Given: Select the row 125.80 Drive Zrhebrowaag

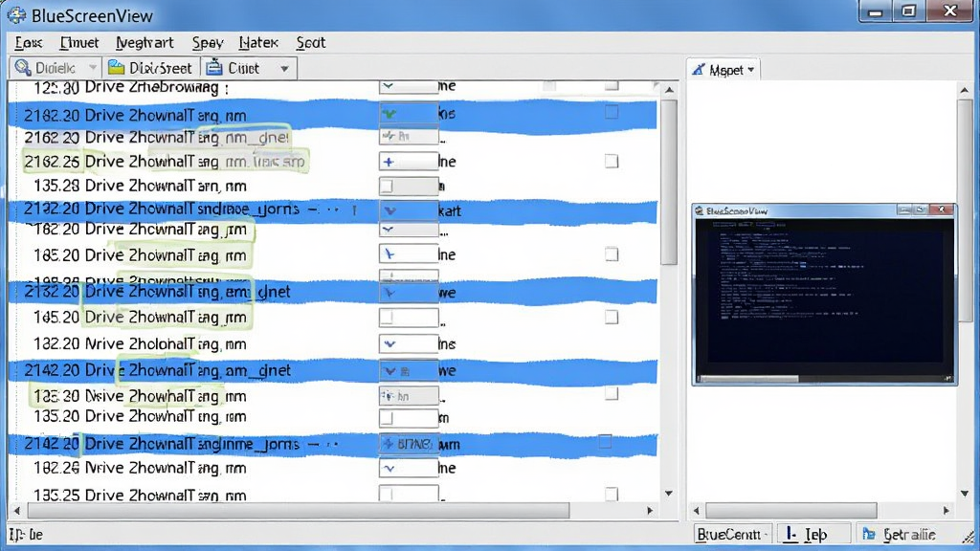Looking at the screenshot, I should pyautogui.click(x=332, y=87).
